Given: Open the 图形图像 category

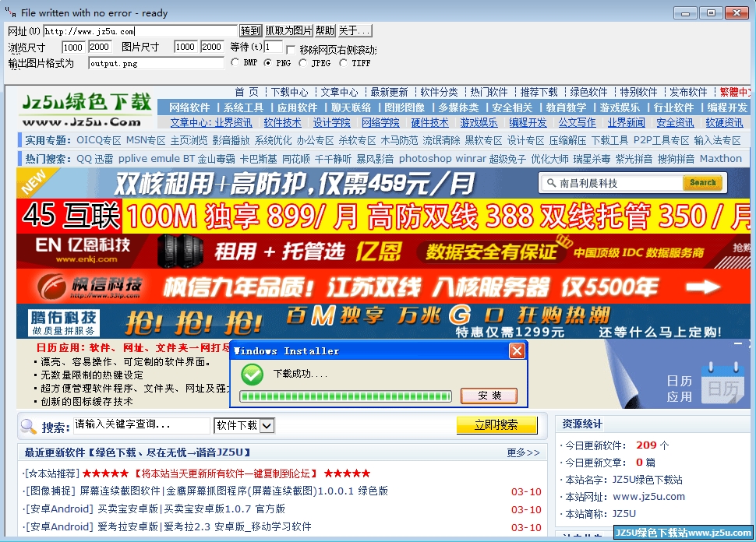Looking at the screenshot, I should (404, 107).
